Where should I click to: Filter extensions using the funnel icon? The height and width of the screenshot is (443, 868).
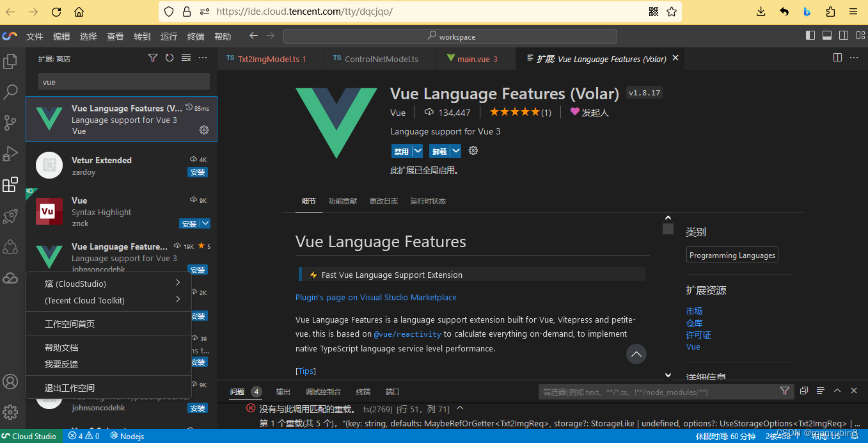153,58
